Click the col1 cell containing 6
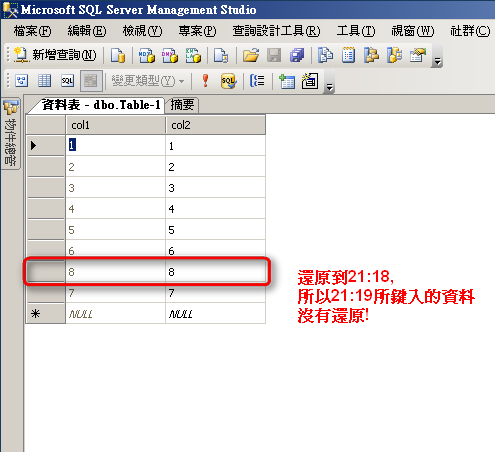 [x=115, y=250]
